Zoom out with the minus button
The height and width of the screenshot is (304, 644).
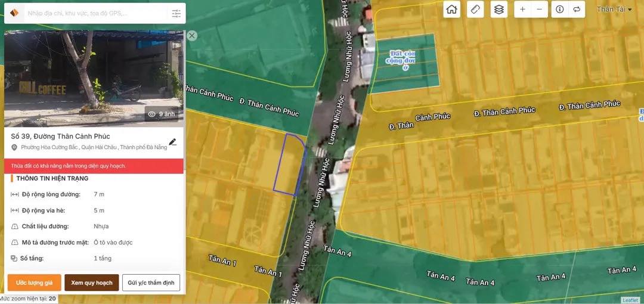pyautogui.click(x=539, y=9)
